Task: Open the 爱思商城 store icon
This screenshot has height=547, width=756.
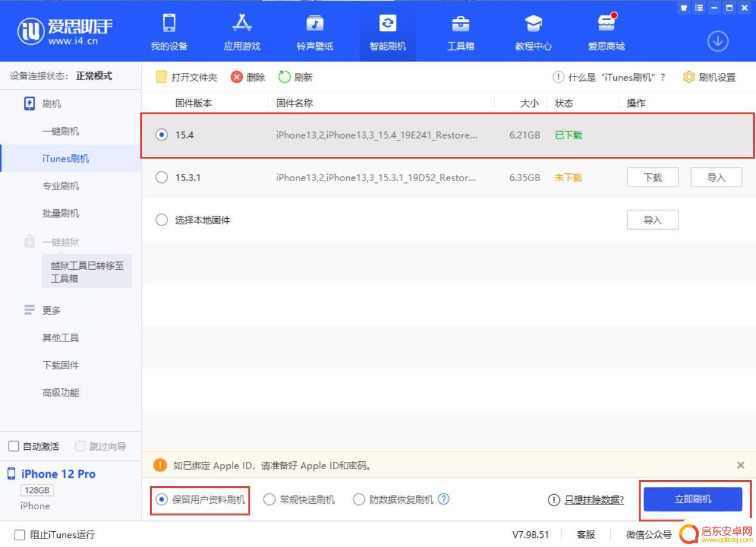Action: coord(606,22)
